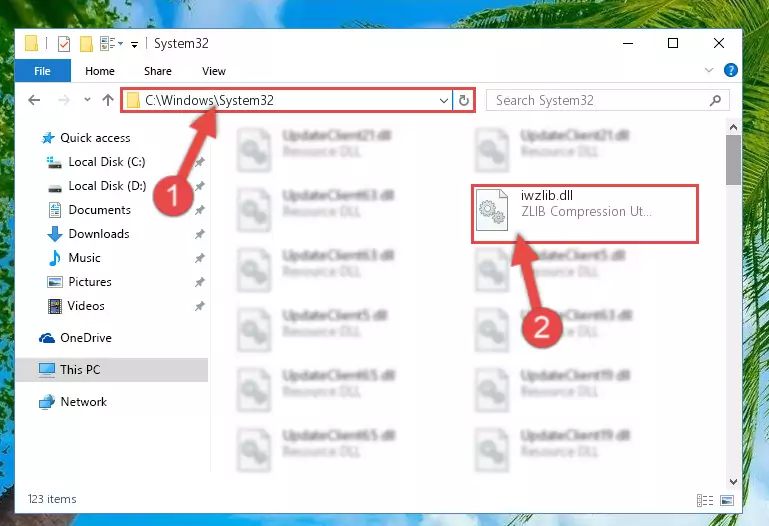Screen dimensions: 769x526
Task: Click the pin icon next to Music
Action: (x=200, y=258)
